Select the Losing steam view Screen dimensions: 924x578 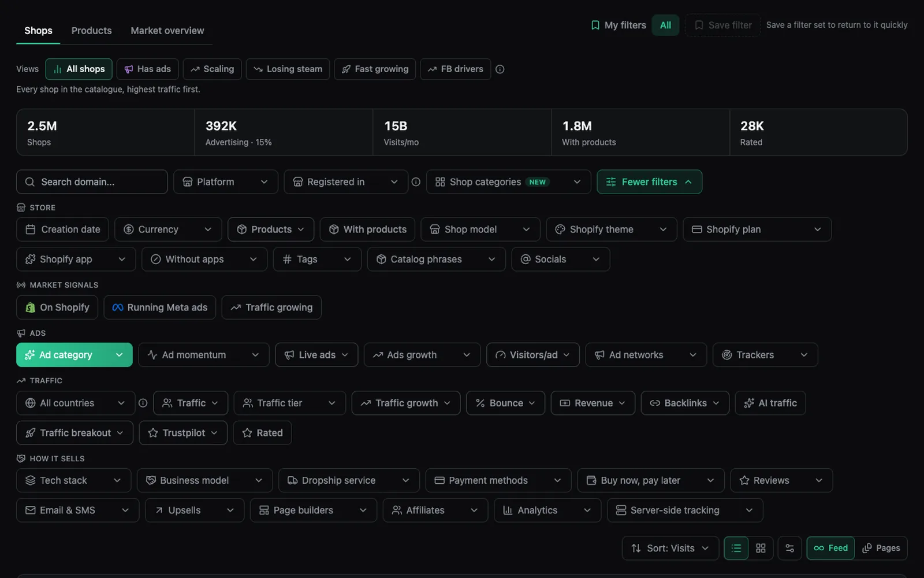[x=288, y=69]
